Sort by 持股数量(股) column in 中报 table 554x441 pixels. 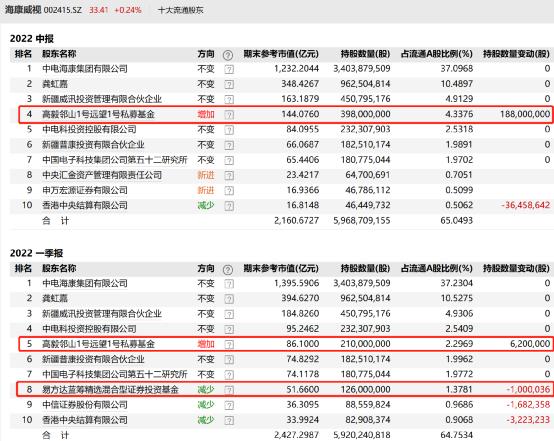tap(365, 54)
